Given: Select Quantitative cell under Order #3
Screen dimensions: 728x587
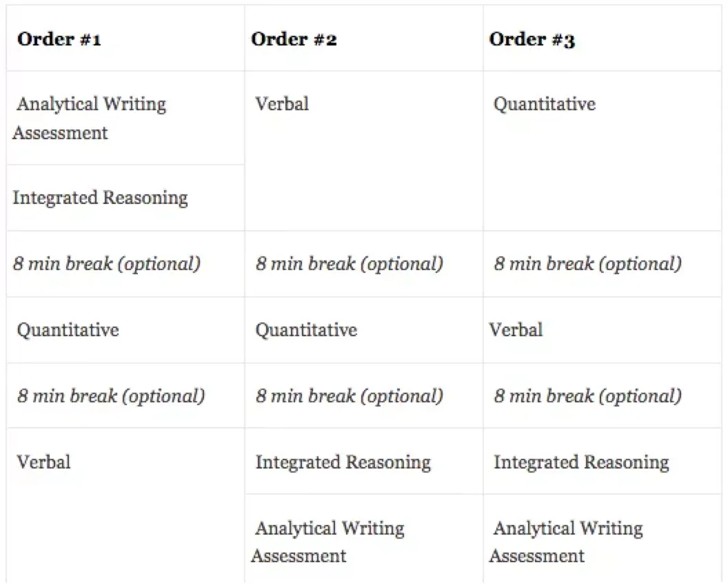Looking at the screenshot, I should coord(545,104).
